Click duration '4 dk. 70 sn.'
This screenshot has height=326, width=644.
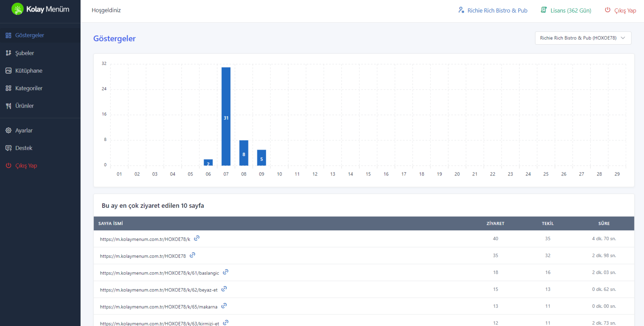[x=604, y=238]
